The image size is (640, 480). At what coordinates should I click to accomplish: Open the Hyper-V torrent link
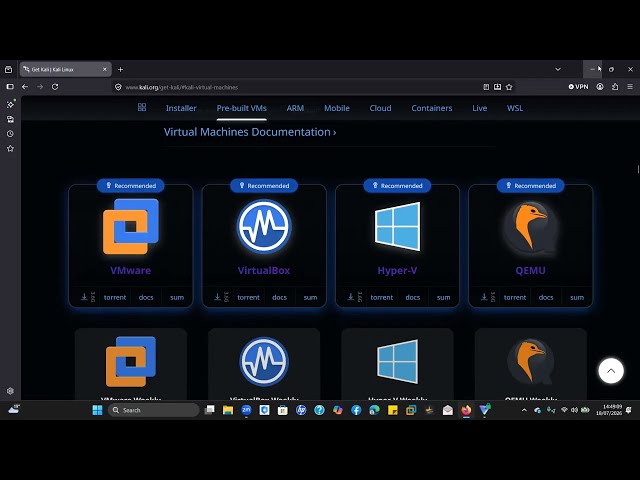pos(382,297)
